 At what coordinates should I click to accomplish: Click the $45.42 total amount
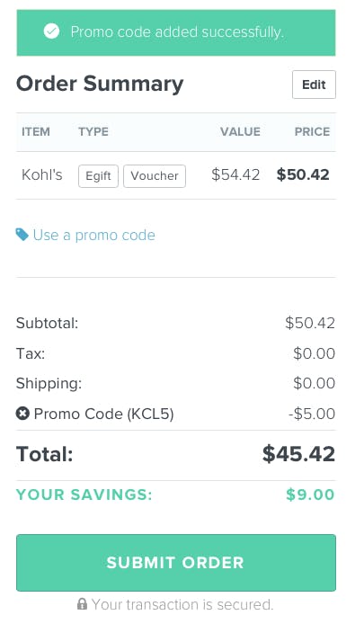pyautogui.click(x=298, y=454)
